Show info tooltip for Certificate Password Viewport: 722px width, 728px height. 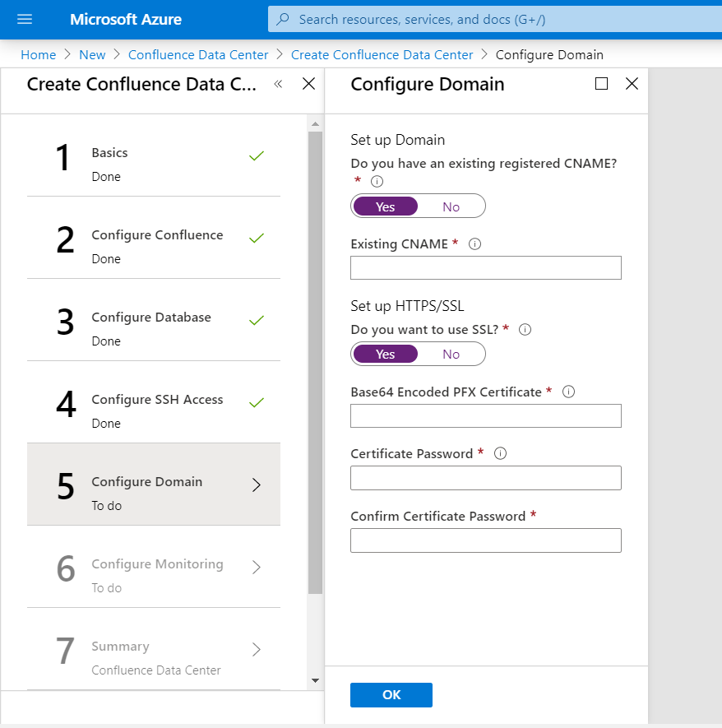(x=500, y=453)
